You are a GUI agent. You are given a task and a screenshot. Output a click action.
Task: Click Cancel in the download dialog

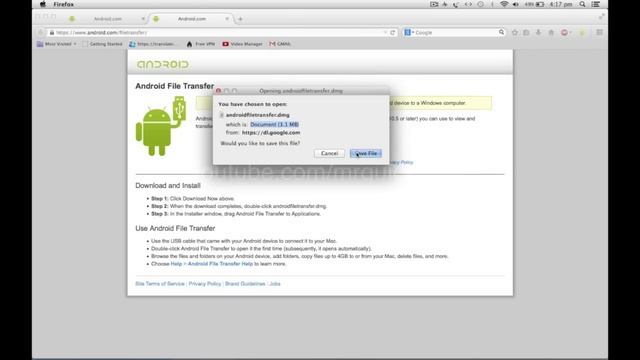pyautogui.click(x=329, y=153)
